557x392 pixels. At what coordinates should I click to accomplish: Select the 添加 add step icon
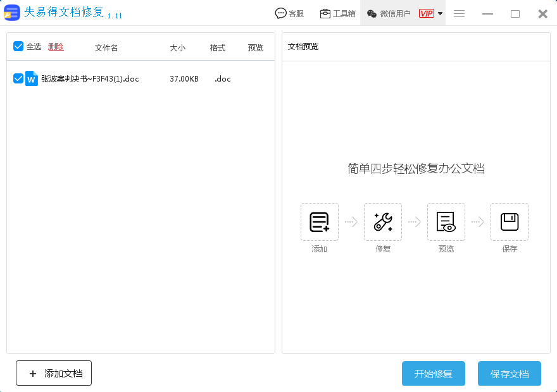[x=319, y=222]
